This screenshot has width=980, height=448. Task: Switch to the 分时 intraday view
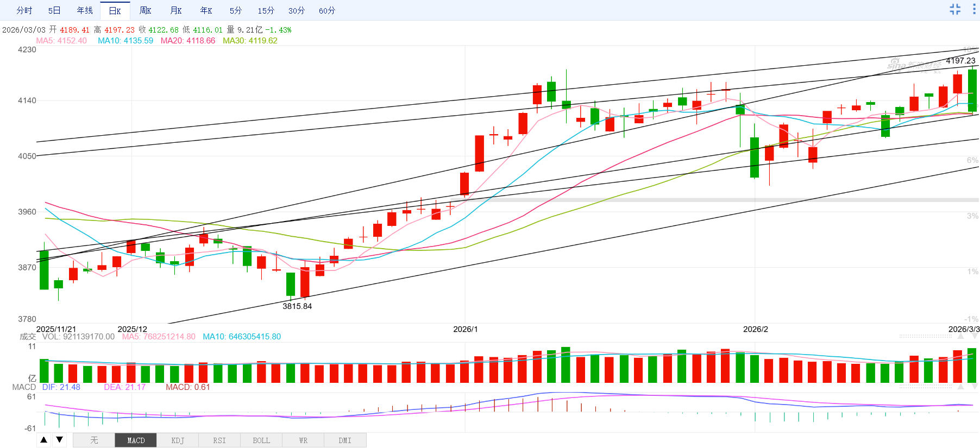tap(24, 10)
